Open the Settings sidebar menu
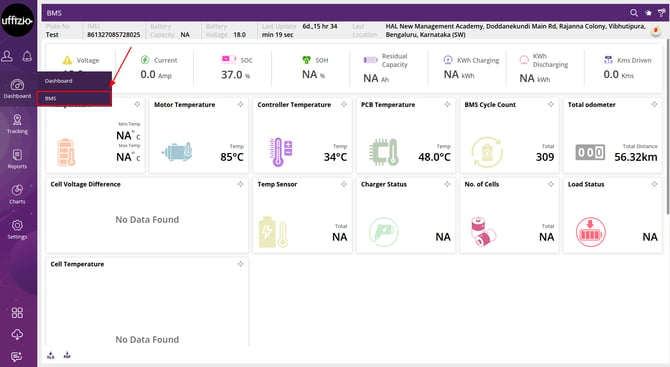Image resolution: width=670 pixels, height=367 pixels. [17, 229]
